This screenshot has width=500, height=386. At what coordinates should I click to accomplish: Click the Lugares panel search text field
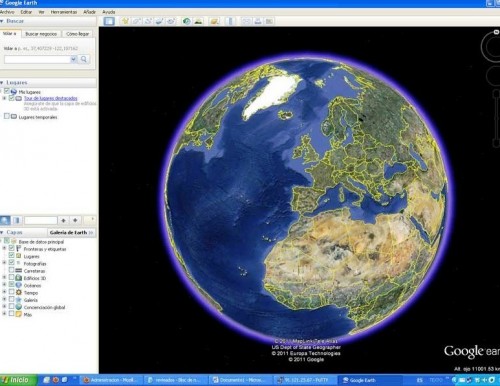pyautogui.click(x=41, y=220)
